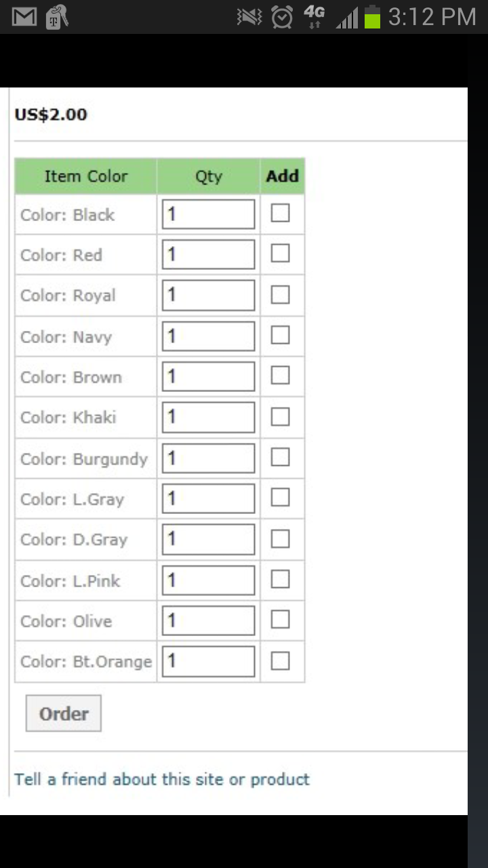Click the Qty field for Khaki
The image size is (488, 868).
[208, 417]
